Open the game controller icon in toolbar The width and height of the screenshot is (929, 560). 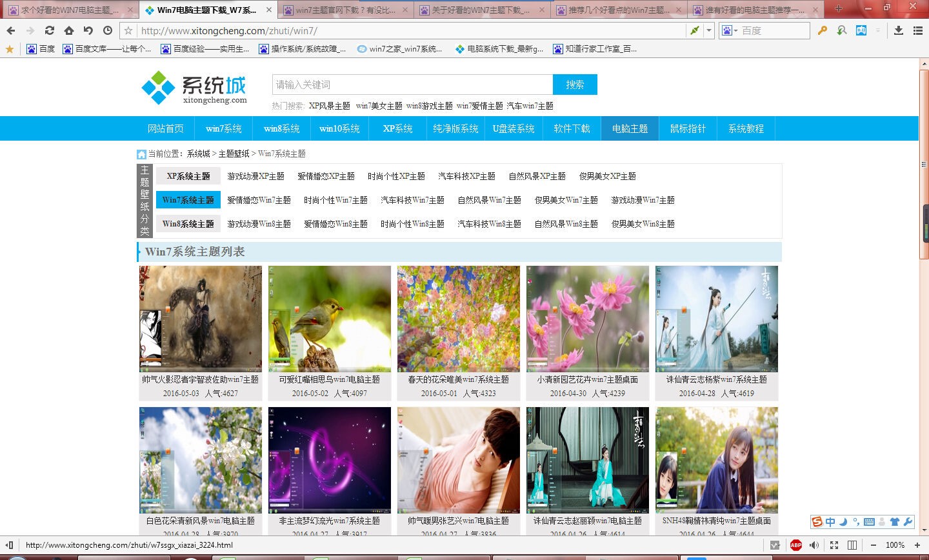(x=861, y=30)
